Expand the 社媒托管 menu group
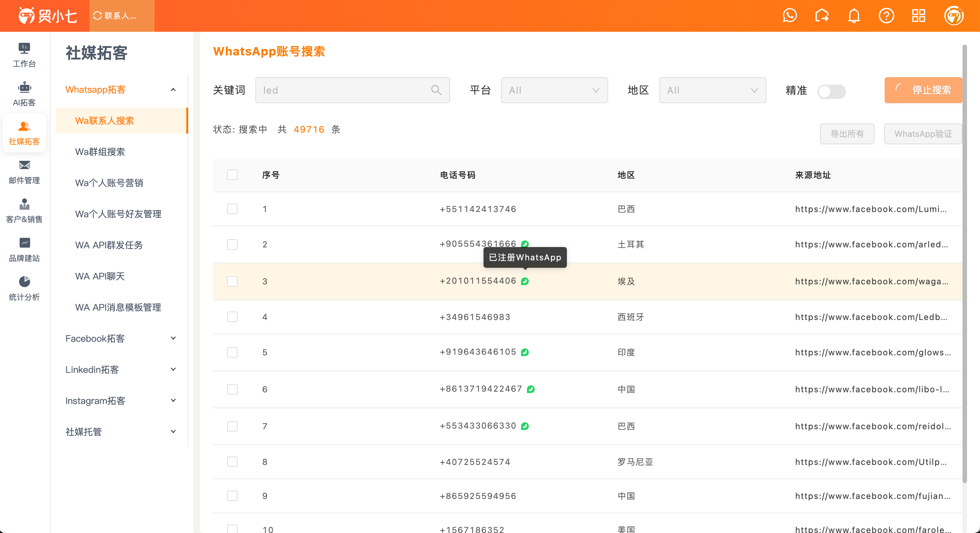Screen dimensions: 980x533 click(121, 432)
